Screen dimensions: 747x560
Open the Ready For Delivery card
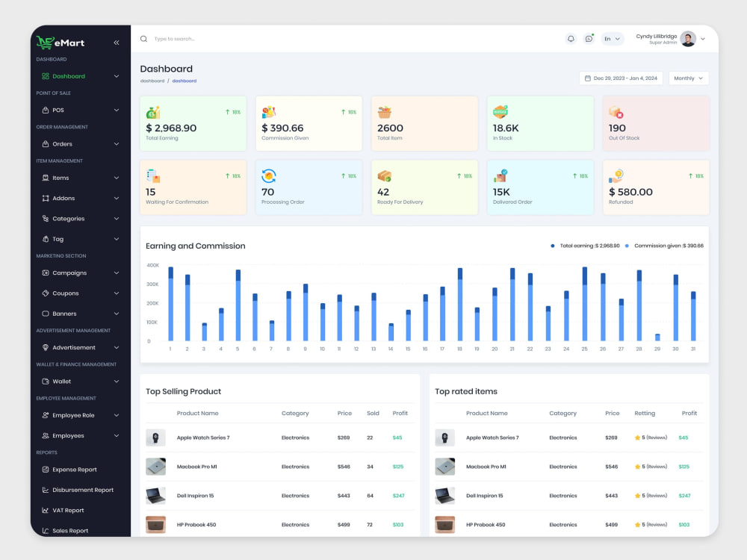[424, 187]
